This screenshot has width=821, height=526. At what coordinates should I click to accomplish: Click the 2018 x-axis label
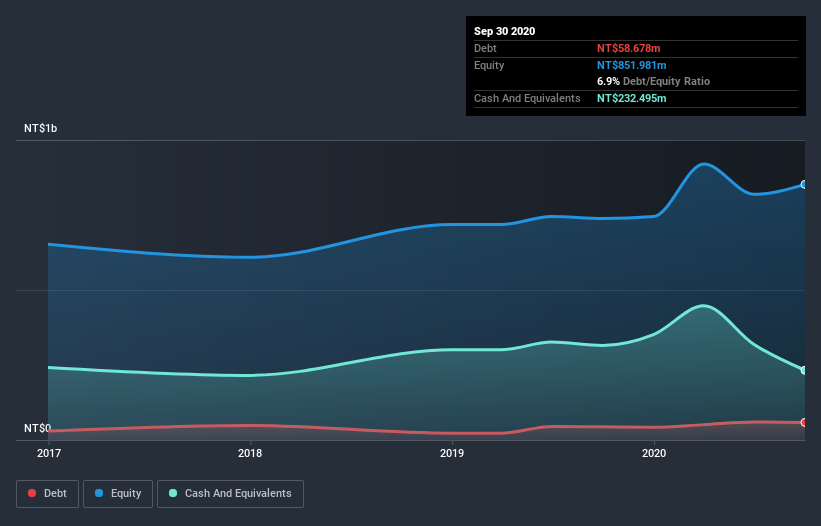(x=250, y=453)
